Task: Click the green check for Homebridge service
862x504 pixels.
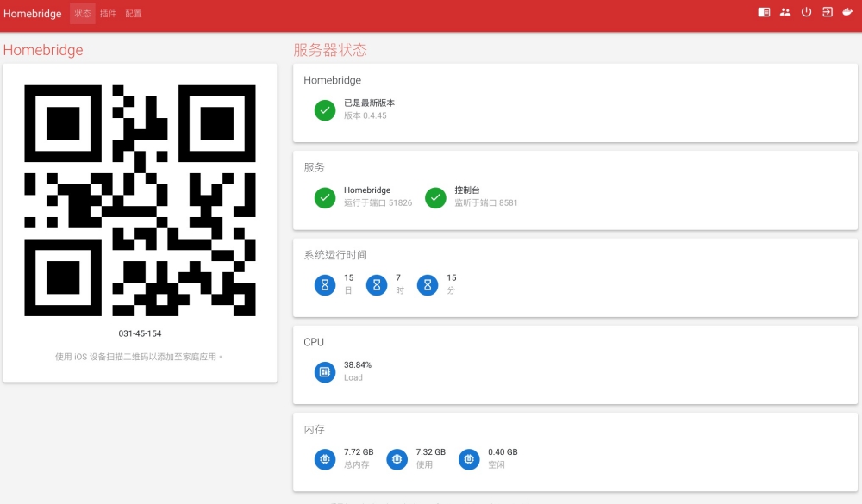Action: pos(325,197)
